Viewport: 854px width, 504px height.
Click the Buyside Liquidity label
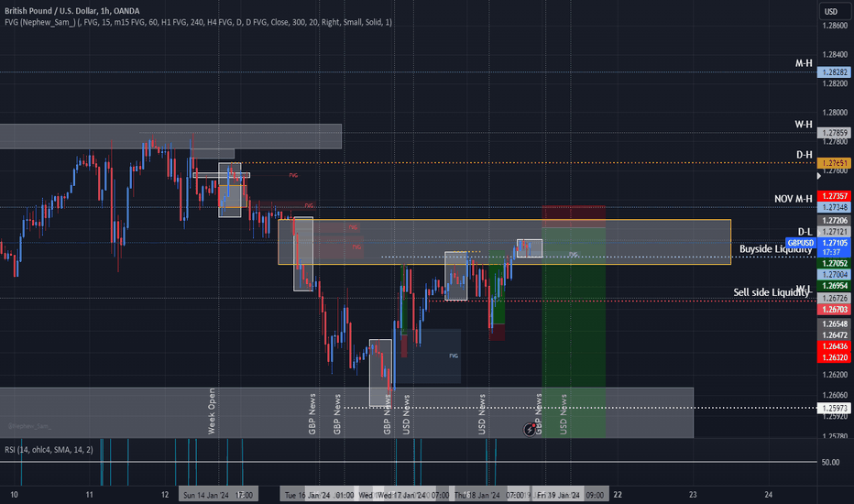click(775, 249)
